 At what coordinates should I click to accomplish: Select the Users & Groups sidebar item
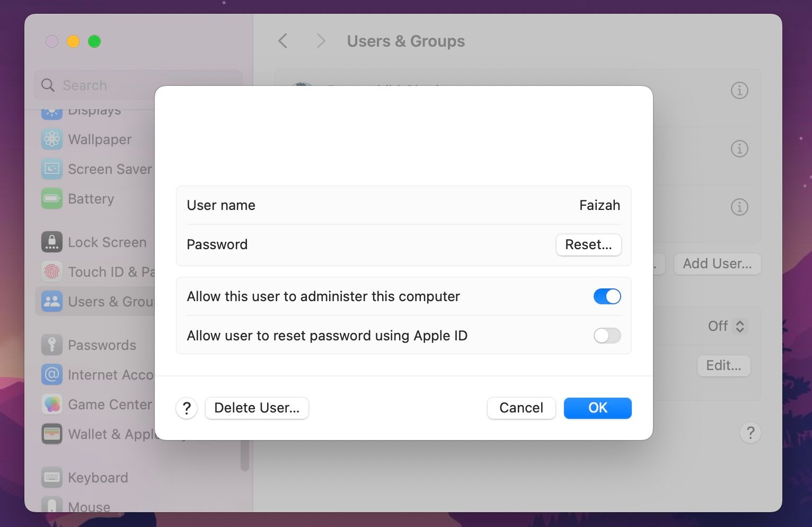point(95,301)
